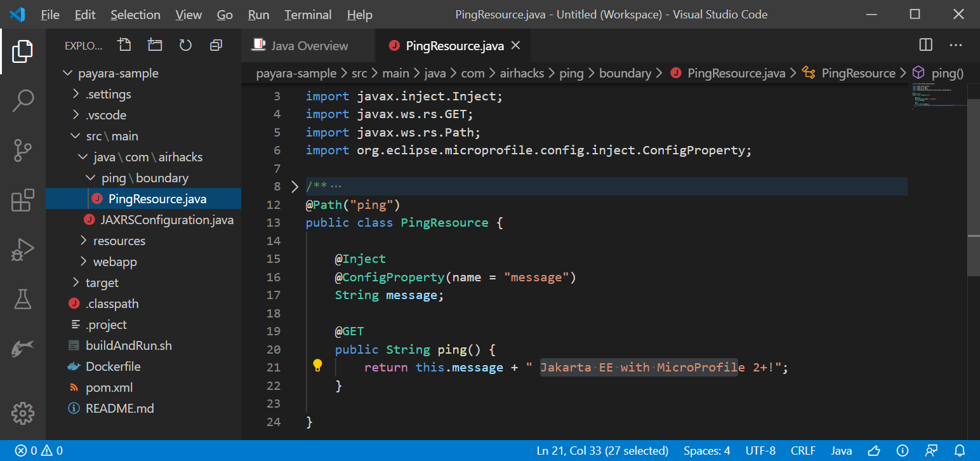
Task: Split the editor to the right
Action: [926, 45]
